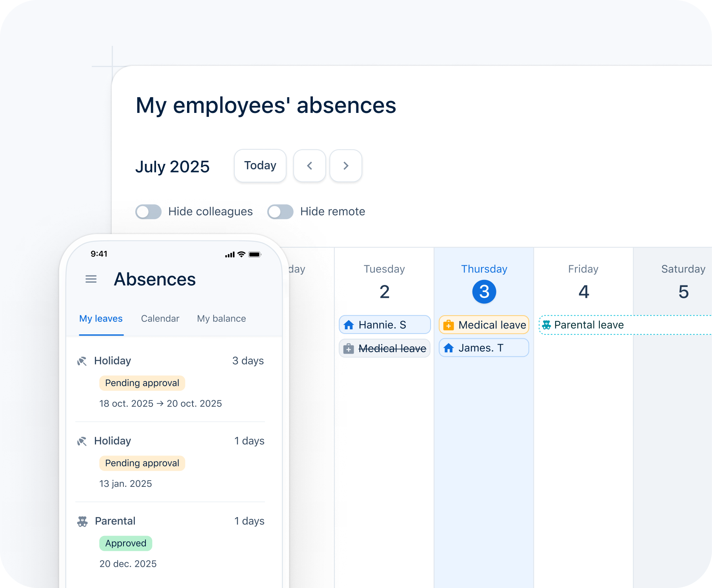Click the Absences title in the phone app
The height and width of the screenshot is (588, 712).
(x=155, y=279)
